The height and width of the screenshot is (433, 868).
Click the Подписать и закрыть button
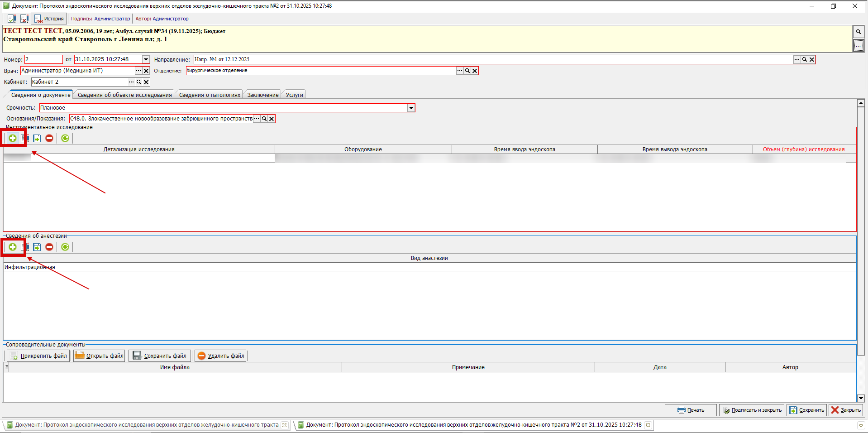(752, 410)
